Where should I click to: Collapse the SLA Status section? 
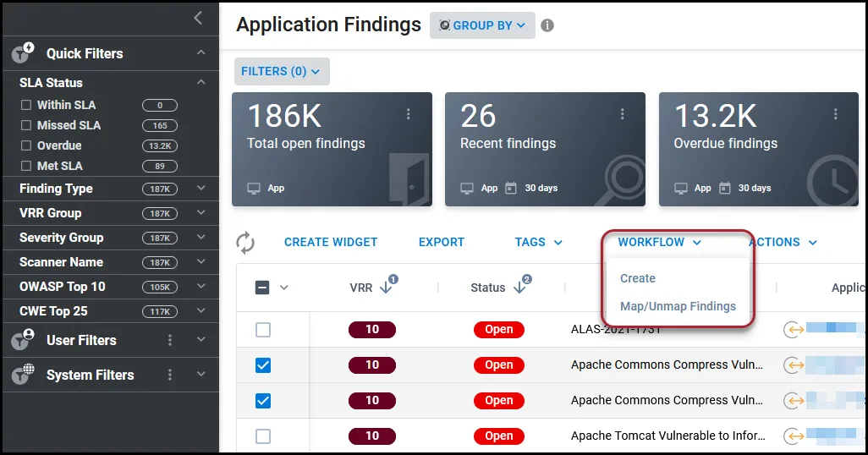(x=201, y=82)
